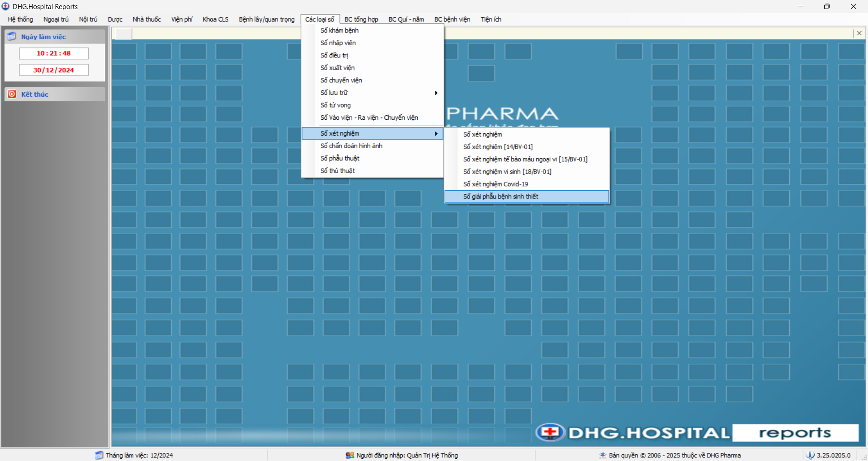Screen dimensions: 868x461
Task: Select Sổ Vào viện - Ra viện - Chuyển viện
Action: (x=373, y=118)
